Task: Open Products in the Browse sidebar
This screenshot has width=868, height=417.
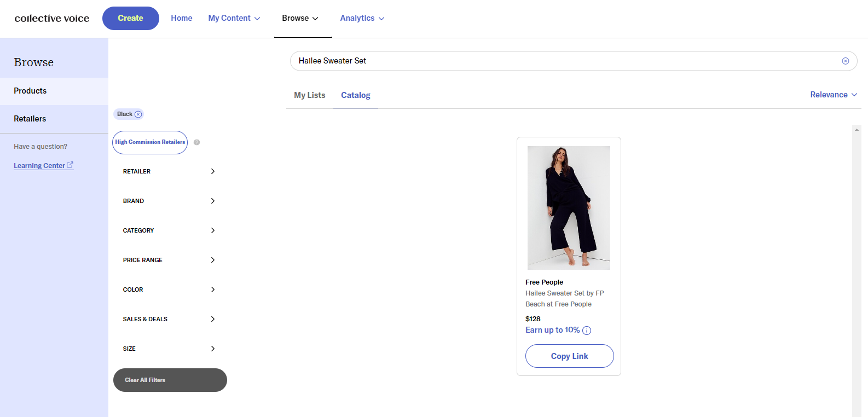Action: [x=54, y=91]
